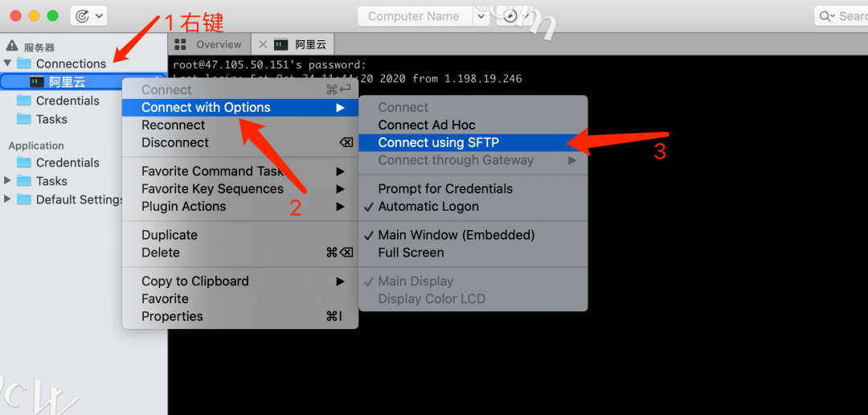
Task: Click the warning icon beside 服务器
Action: [x=12, y=46]
